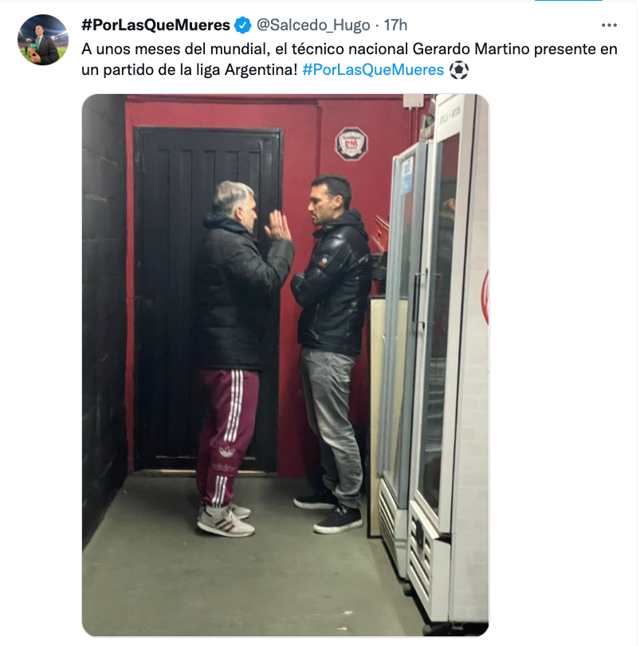Open the 17h timestamp link

point(395,26)
